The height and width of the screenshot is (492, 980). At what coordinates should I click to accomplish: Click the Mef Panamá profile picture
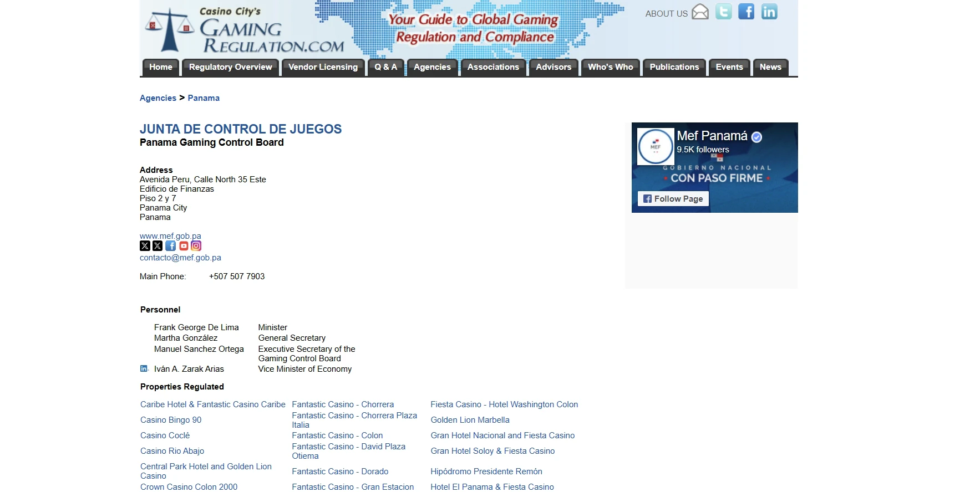click(x=656, y=146)
